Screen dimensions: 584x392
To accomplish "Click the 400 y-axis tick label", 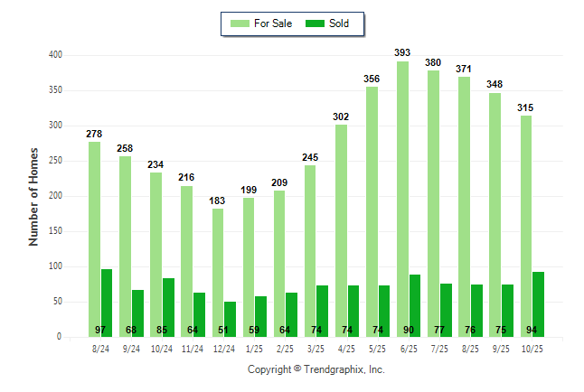I will 55,55.
